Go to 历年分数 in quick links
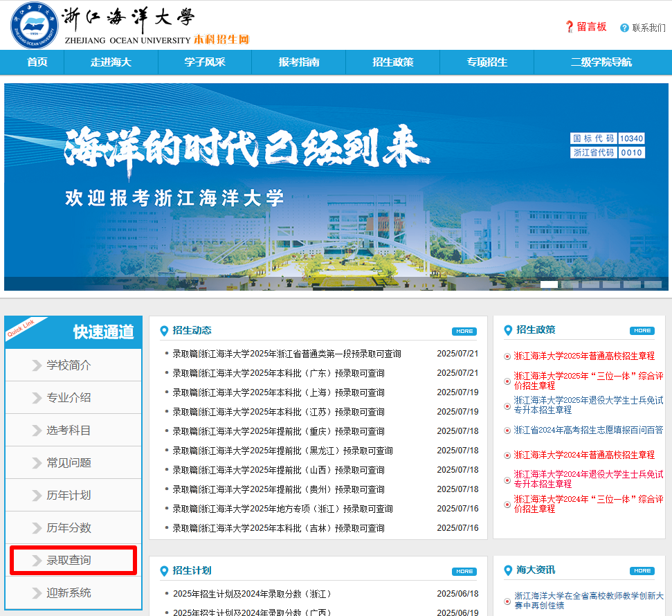672x616 pixels. [73, 527]
